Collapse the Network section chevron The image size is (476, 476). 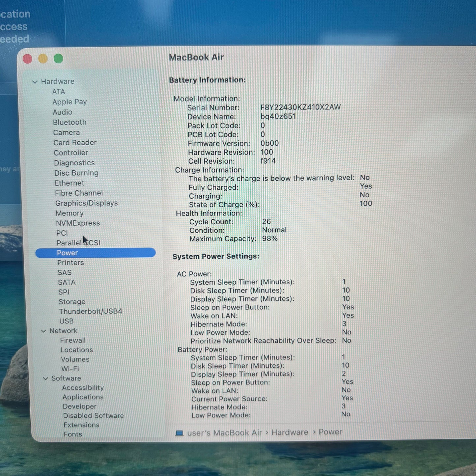click(43, 331)
